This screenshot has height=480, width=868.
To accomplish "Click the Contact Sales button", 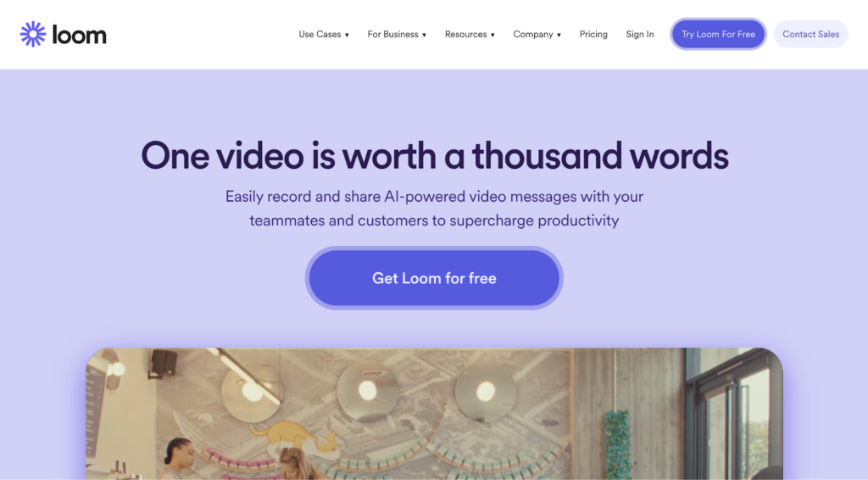I will pos(811,34).
